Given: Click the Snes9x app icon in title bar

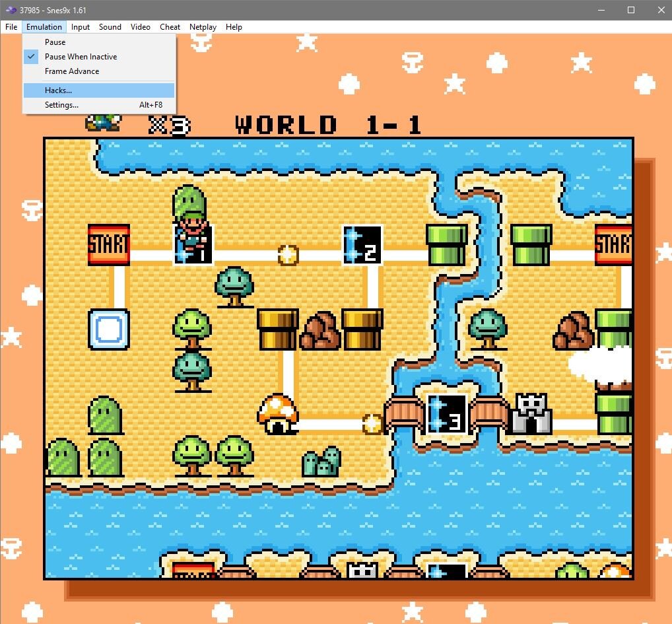Looking at the screenshot, I should [10, 10].
